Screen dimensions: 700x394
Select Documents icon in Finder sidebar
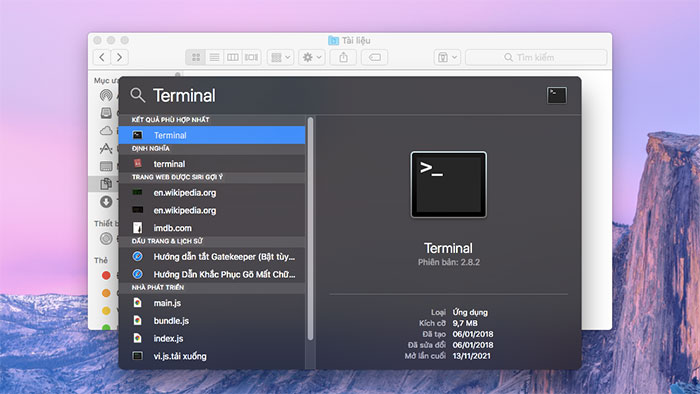click(106, 183)
